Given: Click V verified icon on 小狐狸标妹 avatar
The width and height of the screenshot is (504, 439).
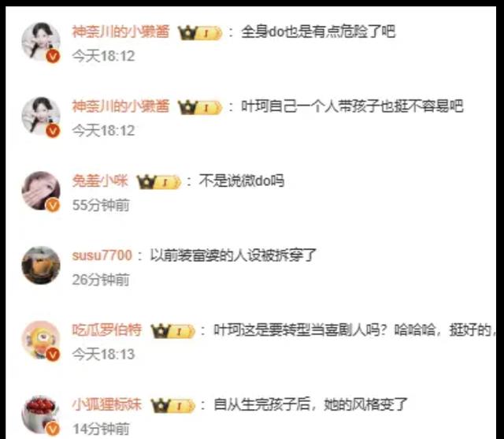Looking at the screenshot, I should click(53, 429).
